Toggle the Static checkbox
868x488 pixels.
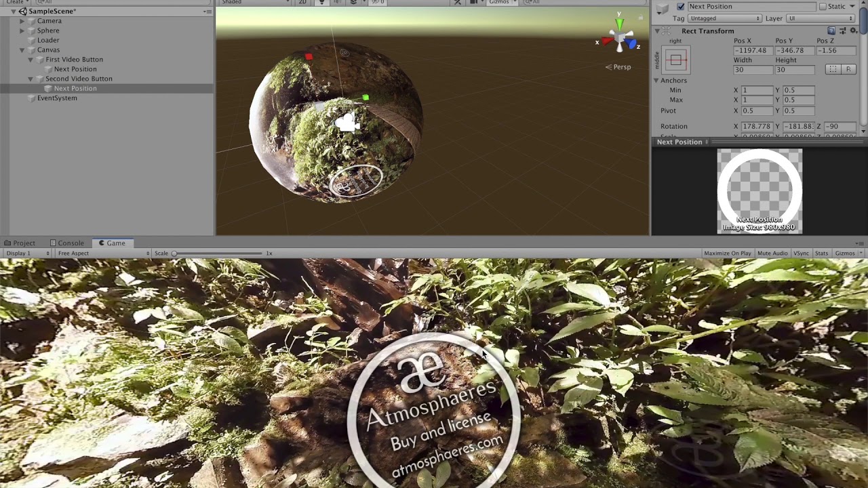pyautogui.click(x=823, y=7)
